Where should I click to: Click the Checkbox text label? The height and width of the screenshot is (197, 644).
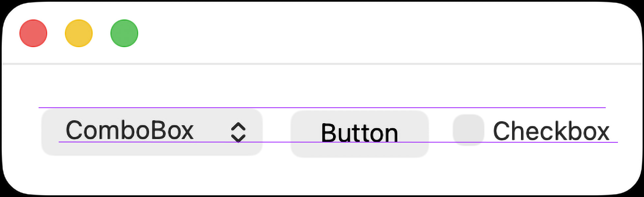(x=551, y=131)
